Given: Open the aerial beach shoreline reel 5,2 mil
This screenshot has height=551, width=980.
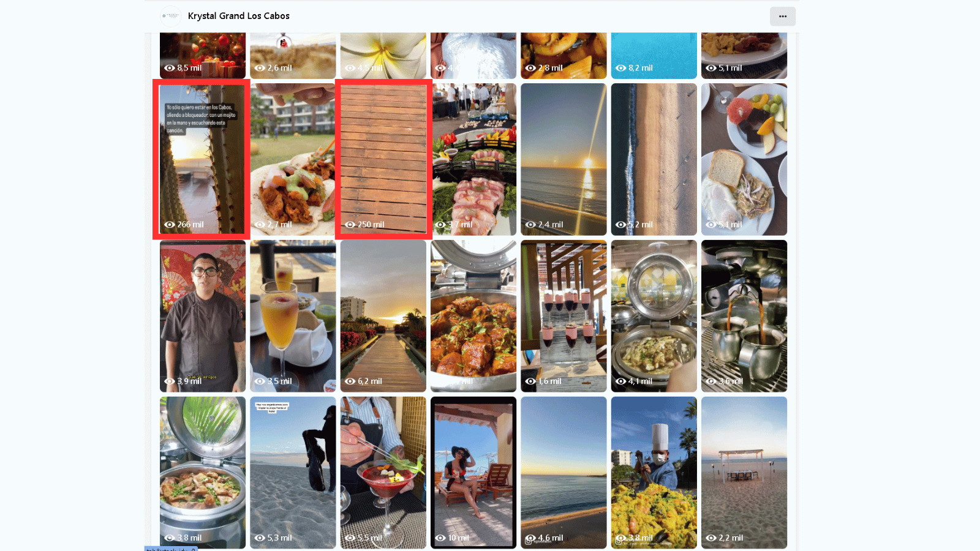Looking at the screenshot, I should 654,159.
